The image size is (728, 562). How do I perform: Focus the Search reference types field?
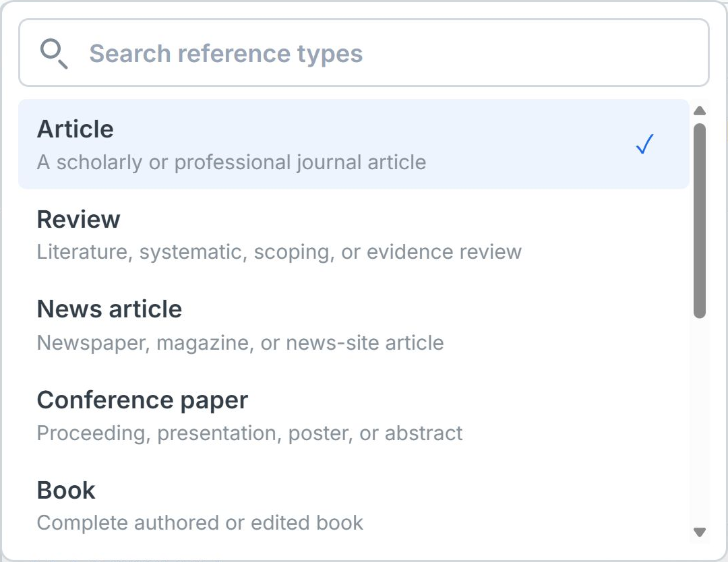pos(363,53)
